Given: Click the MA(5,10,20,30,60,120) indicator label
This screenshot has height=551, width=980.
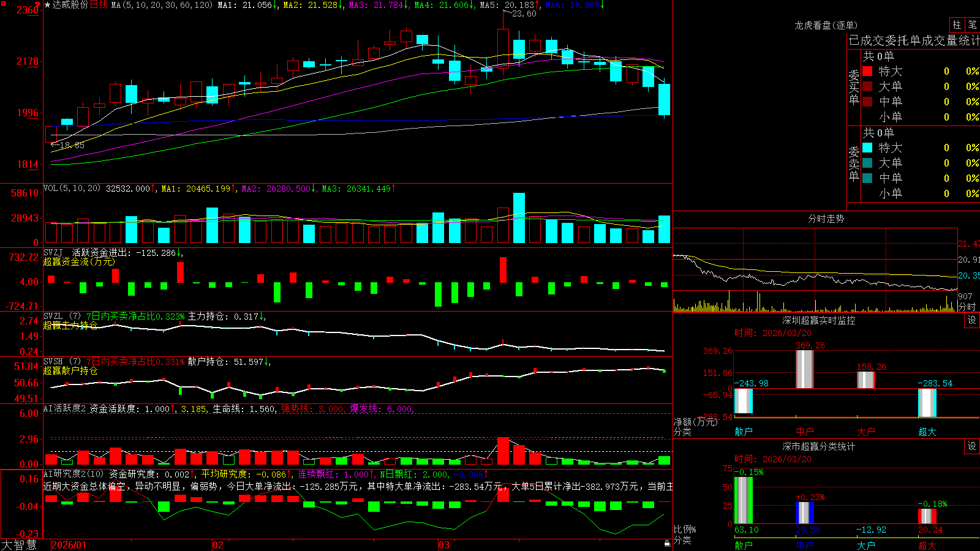Looking at the screenshot, I should (162, 5).
